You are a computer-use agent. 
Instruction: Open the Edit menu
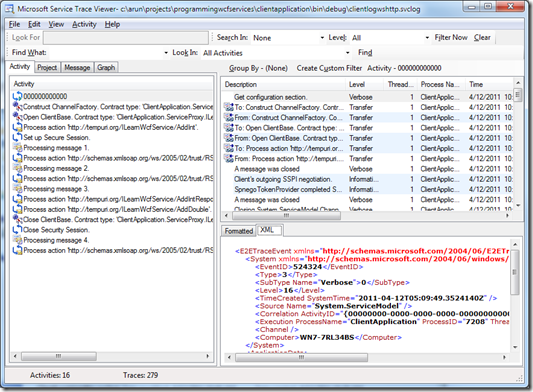(x=34, y=24)
